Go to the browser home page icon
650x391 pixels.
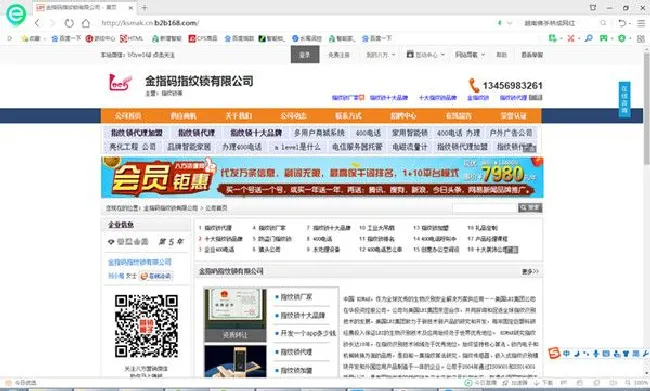(x=85, y=23)
